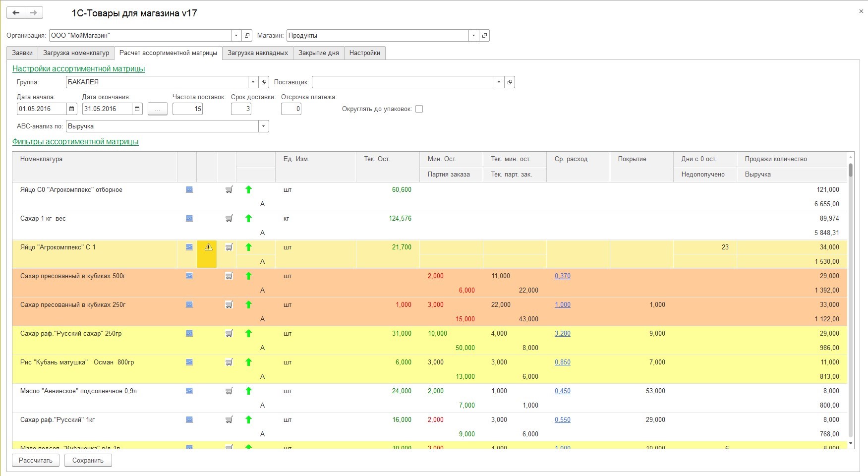
Task: Click the Отсрочка платежа input field
Action: 291,109
